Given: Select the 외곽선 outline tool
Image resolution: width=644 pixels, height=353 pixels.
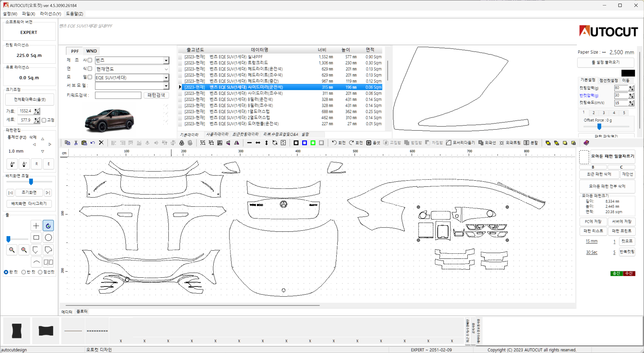Looking at the screenshot, I should point(487,143).
